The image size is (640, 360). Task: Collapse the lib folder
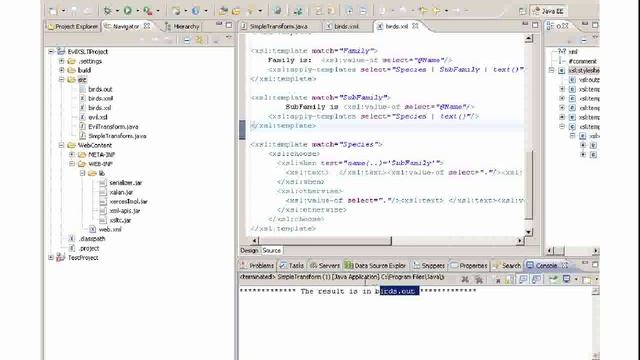82,173
